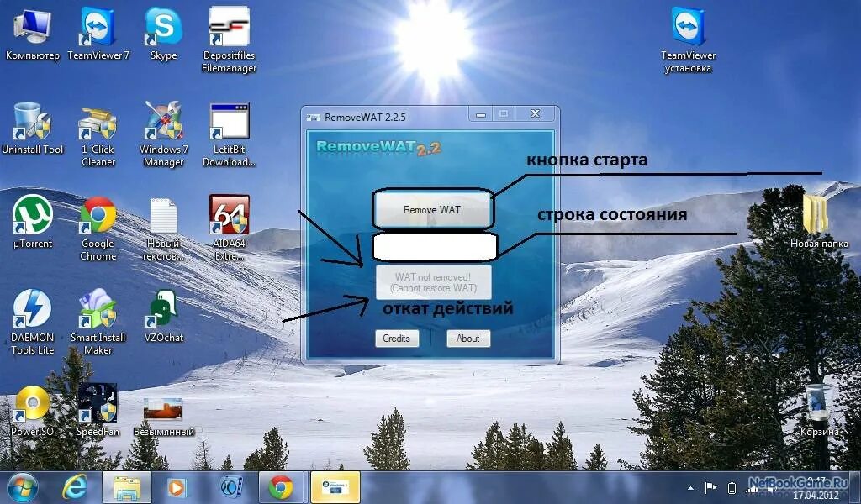The image size is (861, 504).
Task: Launch Internet Explorer from the taskbar
Action: click(x=75, y=487)
